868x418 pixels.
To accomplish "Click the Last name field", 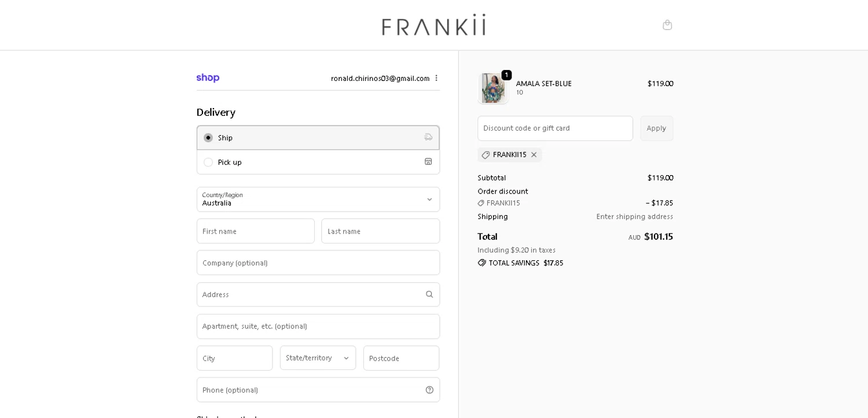I will [381, 231].
